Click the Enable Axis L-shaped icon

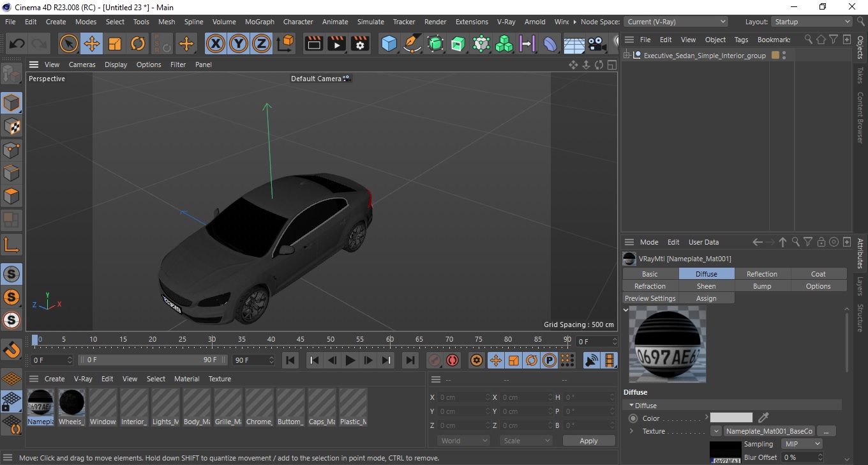coord(11,244)
